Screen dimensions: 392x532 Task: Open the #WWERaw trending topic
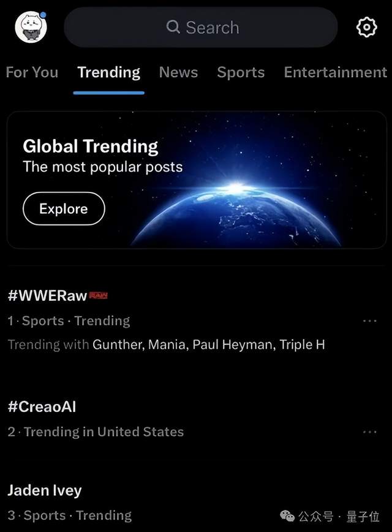[48, 296]
